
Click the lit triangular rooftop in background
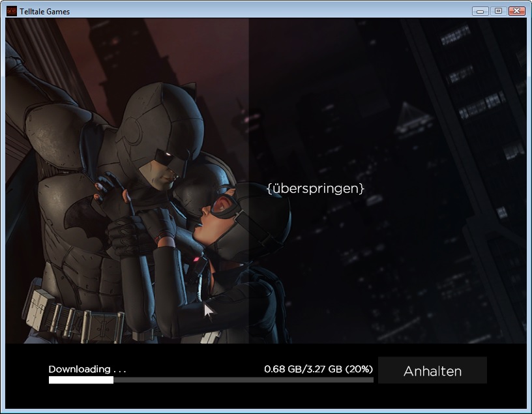click(x=415, y=117)
